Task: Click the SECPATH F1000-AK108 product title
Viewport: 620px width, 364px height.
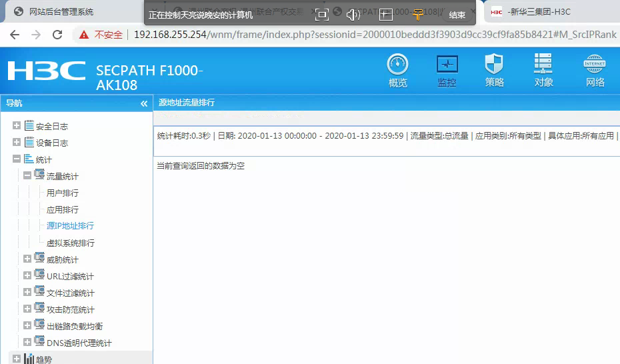Action: (149, 77)
